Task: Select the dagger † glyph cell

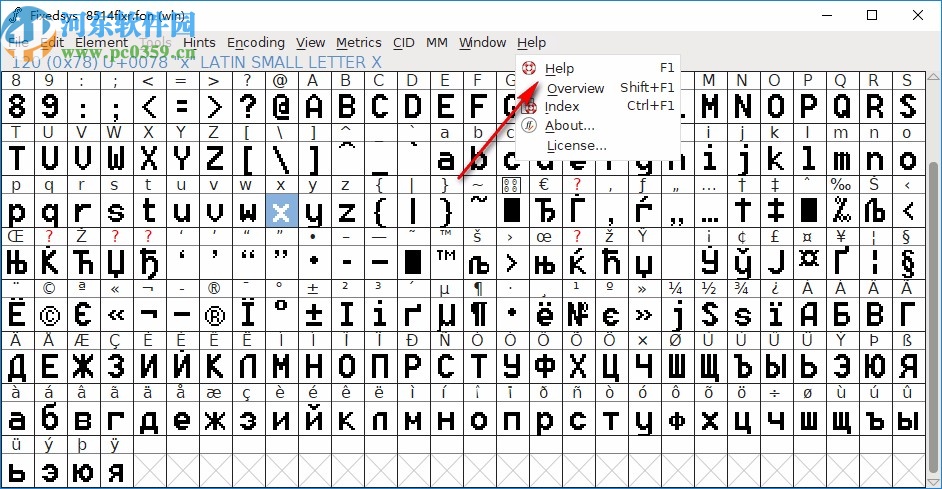Action: coord(743,211)
